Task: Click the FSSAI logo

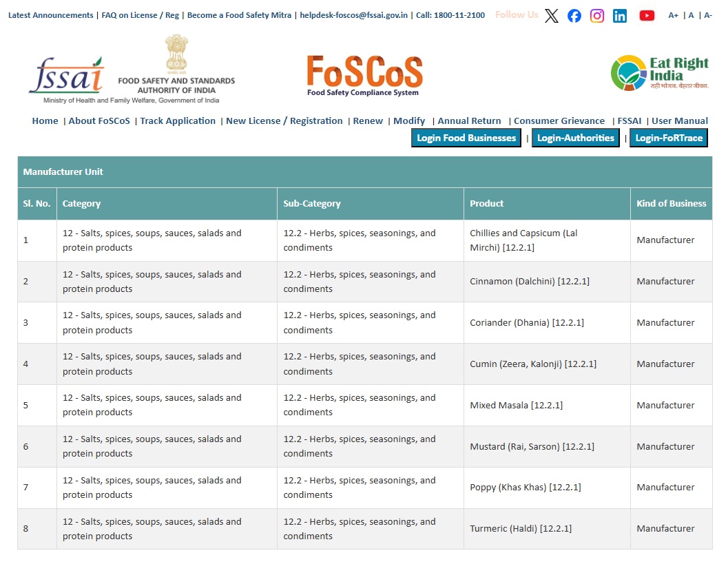Action: click(x=67, y=75)
